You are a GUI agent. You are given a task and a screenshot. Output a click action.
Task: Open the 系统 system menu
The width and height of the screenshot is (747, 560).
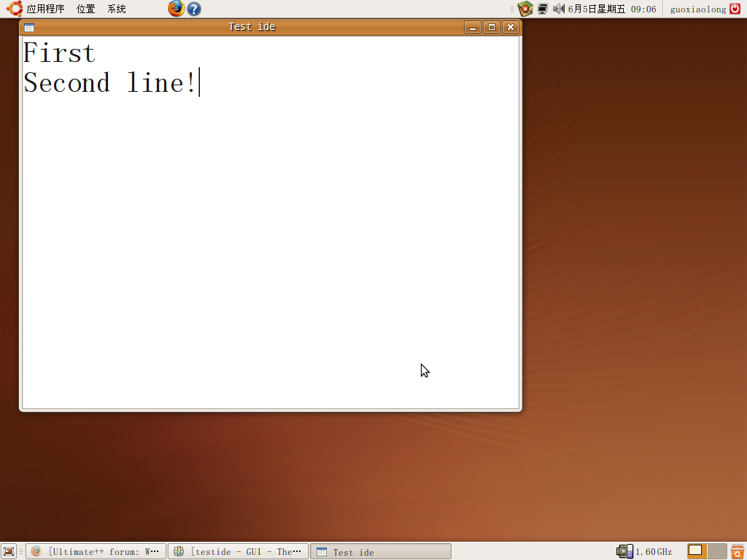pyautogui.click(x=117, y=9)
